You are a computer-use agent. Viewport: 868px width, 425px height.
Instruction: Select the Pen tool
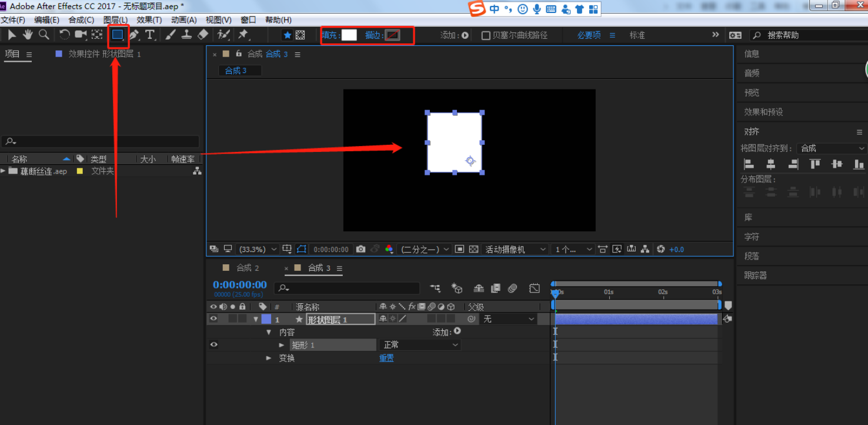coord(134,35)
